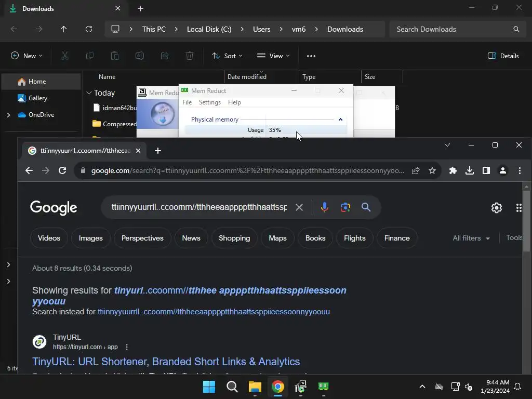Click the Local Disk (C:) breadcrumb
The width and height of the screenshot is (532, 399).
tap(209, 29)
